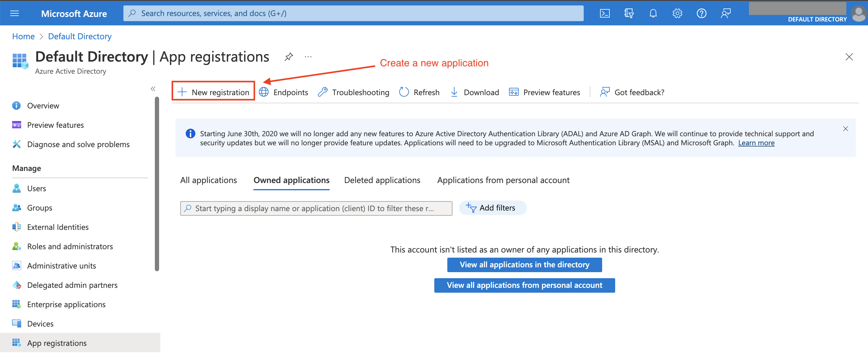
Task: Open the feedback icon in top bar
Action: (726, 14)
